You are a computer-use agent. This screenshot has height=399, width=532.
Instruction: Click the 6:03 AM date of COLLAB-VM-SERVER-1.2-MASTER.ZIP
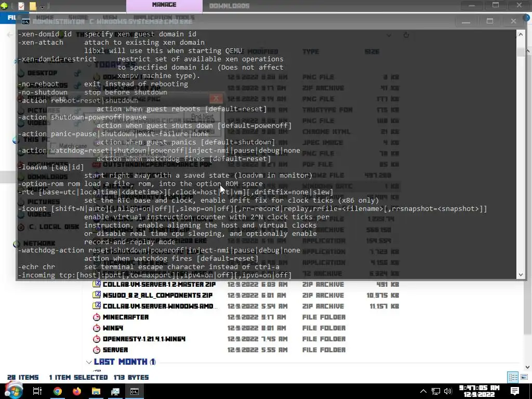[x=258, y=284]
